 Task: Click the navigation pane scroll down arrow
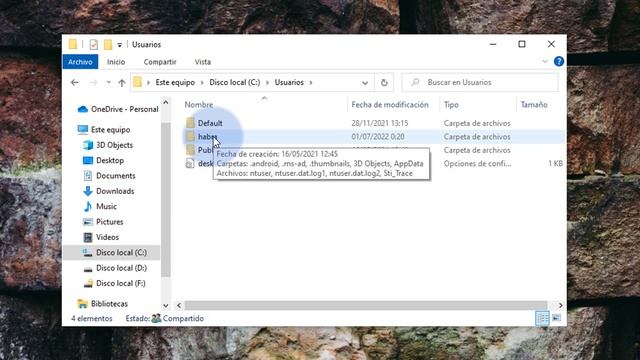coord(166,305)
